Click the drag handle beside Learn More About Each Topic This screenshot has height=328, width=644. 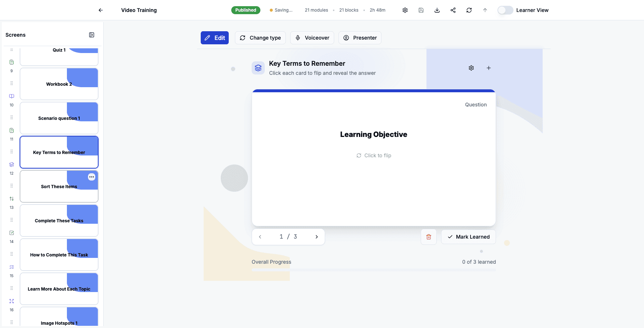[x=12, y=288]
